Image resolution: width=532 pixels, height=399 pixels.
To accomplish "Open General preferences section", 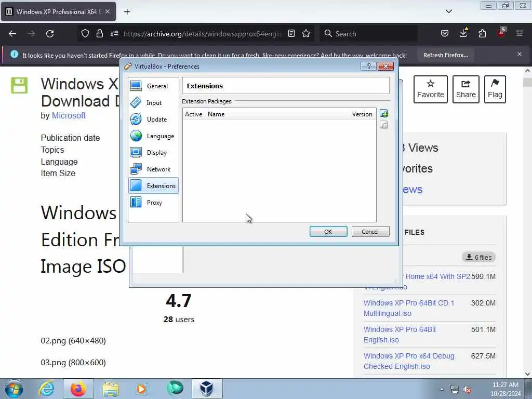I will click(x=153, y=86).
